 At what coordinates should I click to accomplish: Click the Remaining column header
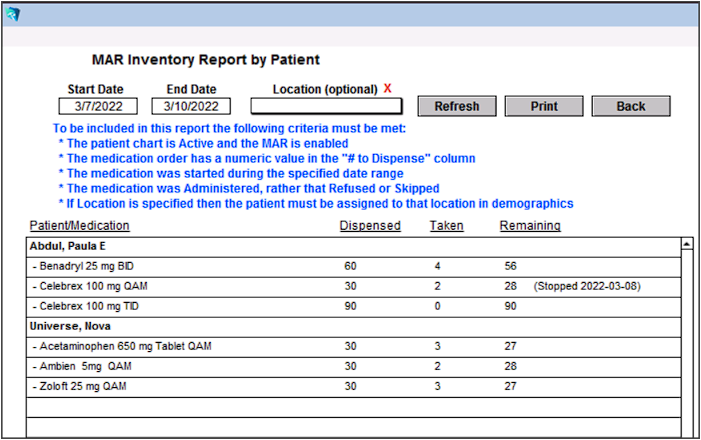pos(530,226)
